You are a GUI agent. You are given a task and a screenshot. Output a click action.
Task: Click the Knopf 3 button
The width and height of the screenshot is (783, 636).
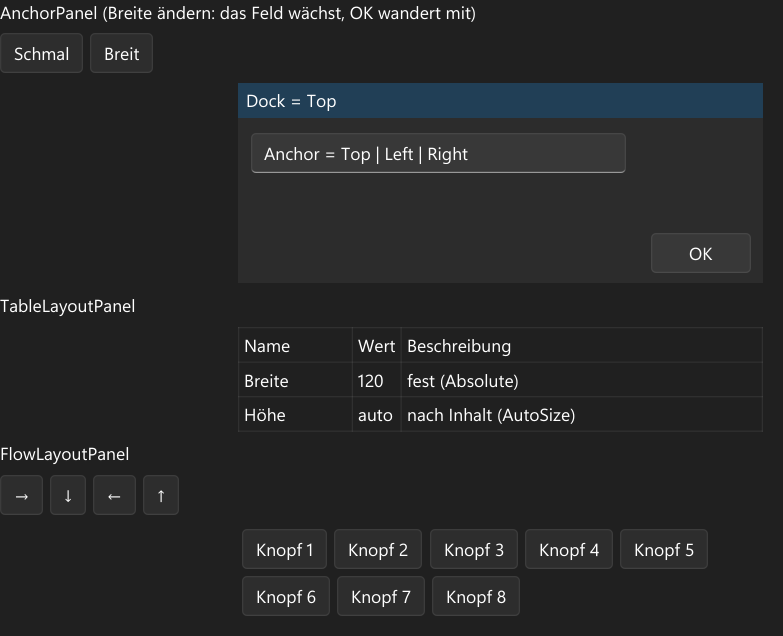(x=474, y=549)
